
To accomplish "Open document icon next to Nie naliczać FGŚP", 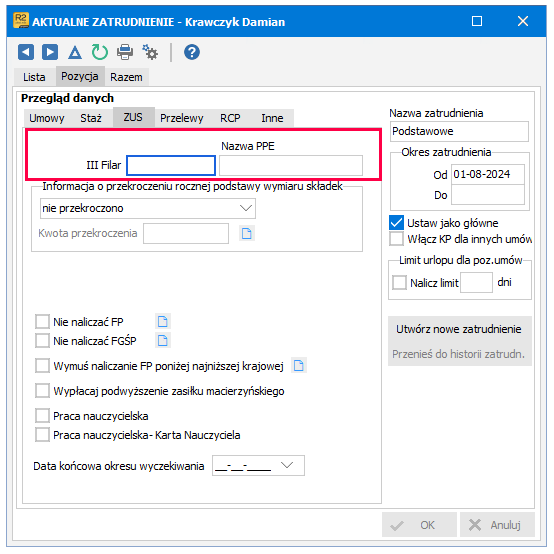I will (163, 341).
